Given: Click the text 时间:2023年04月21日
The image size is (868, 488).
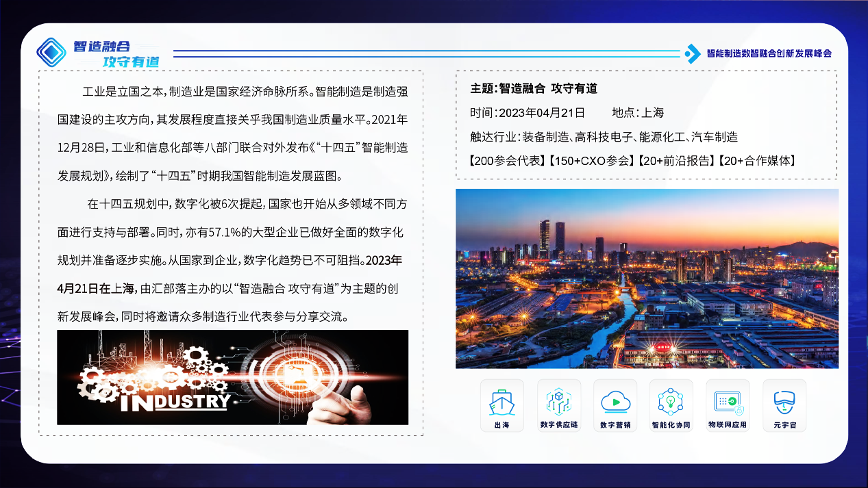Looking at the screenshot, I should pyautogui.click(x=528, y=113).
